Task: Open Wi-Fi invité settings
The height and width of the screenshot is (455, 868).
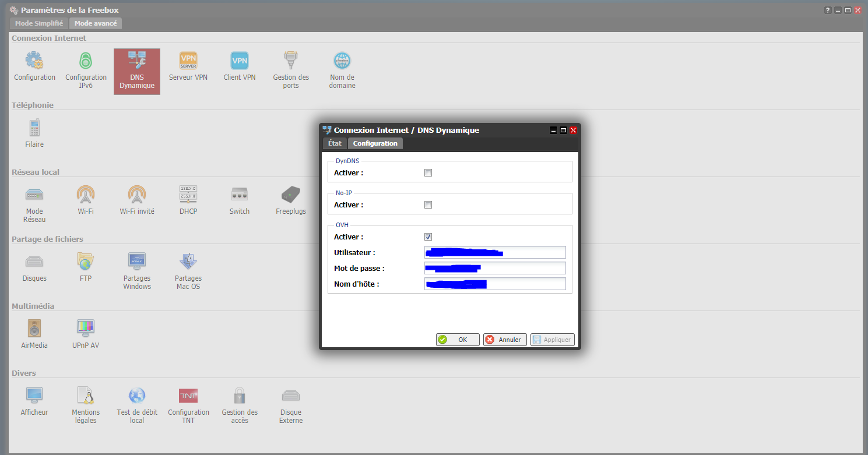Action: 137,200
